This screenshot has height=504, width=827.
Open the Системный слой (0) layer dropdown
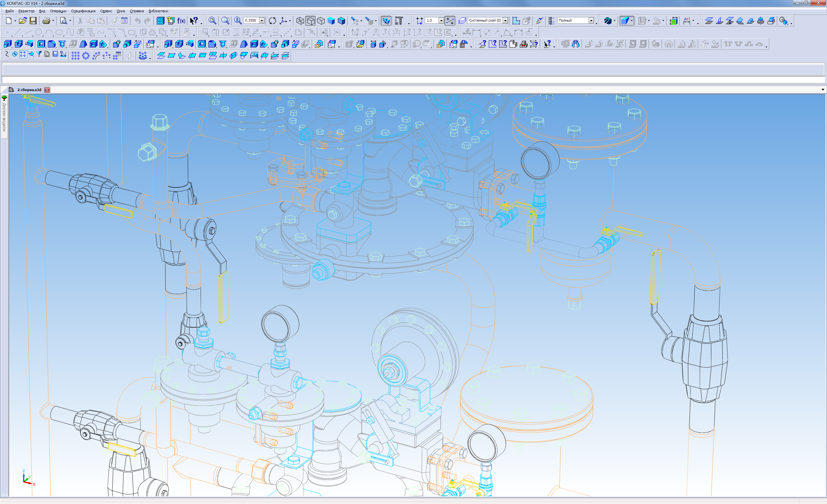(505, 21)
